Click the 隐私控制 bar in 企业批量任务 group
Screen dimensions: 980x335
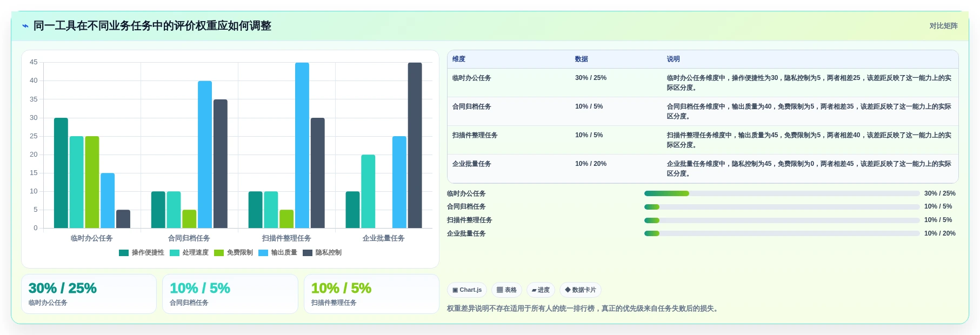tap(415, 145)
